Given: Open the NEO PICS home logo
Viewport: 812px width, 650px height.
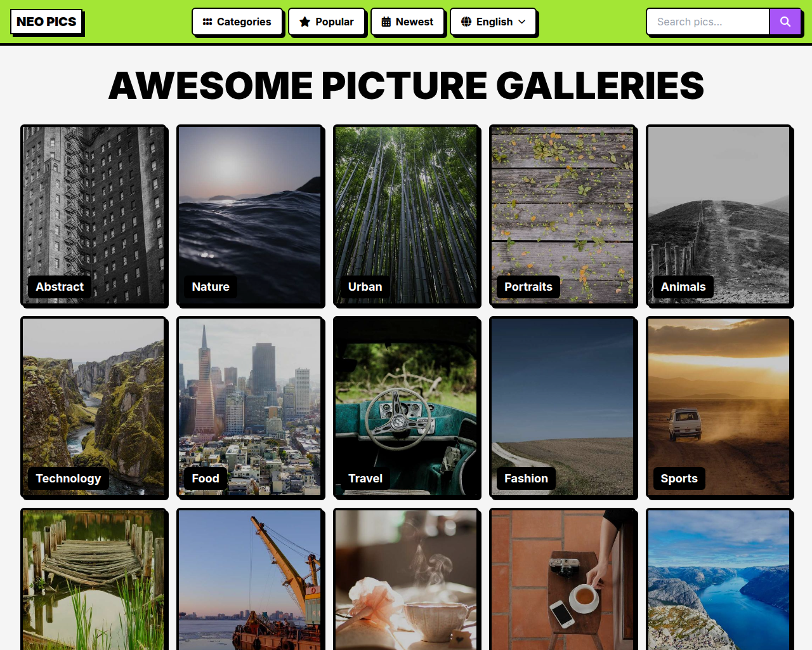Looking at the screenshot, I should (46, 22).
